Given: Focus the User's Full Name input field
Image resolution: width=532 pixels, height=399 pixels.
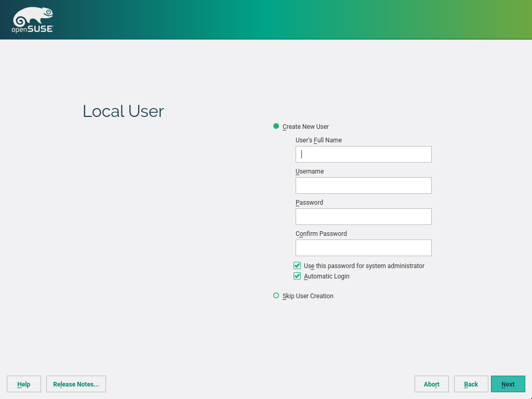Looking at the screenshot, I should point(363,154).
